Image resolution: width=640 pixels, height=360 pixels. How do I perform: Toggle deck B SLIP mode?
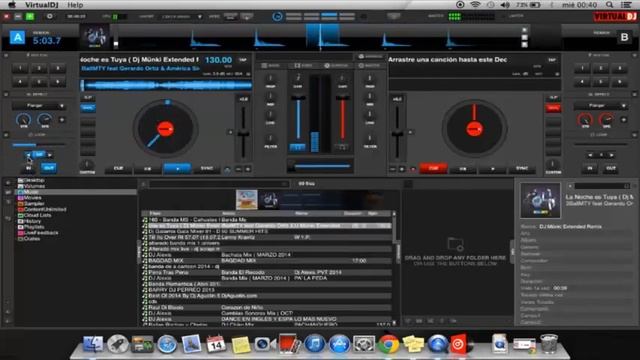(x=553, y=98)
